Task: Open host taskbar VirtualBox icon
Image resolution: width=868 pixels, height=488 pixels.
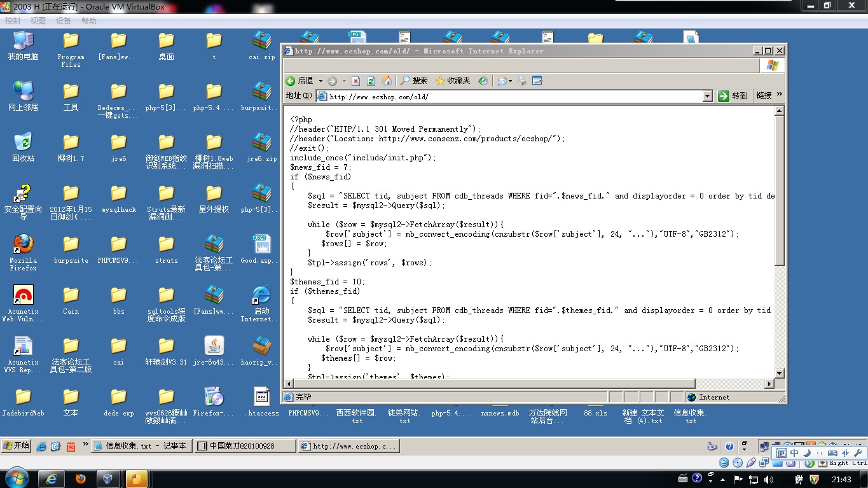Action: (x=108, y=478)
